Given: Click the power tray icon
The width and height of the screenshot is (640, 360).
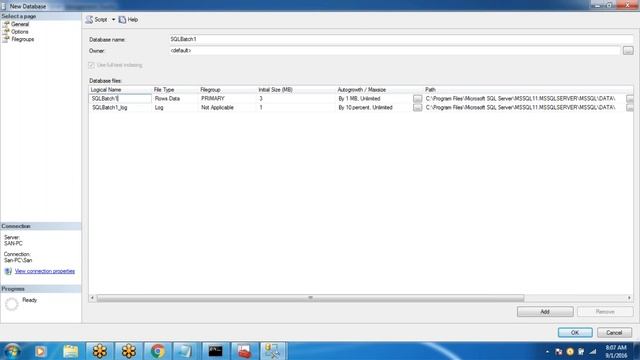Looking at the screenshot, I should [x=581, y=351].
